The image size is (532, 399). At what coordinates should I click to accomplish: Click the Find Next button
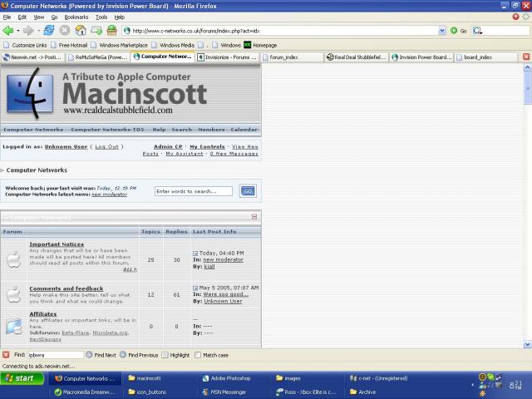coord(101,355)
